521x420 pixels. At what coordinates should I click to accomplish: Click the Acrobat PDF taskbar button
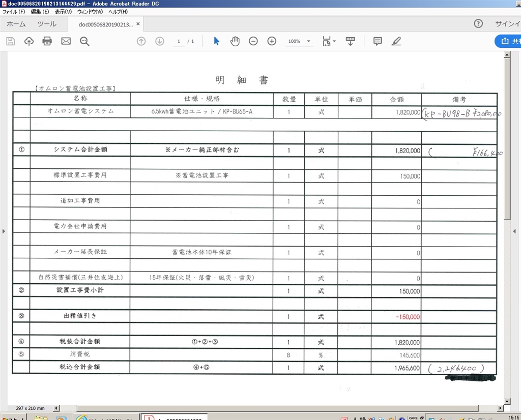tap(175, 417)
